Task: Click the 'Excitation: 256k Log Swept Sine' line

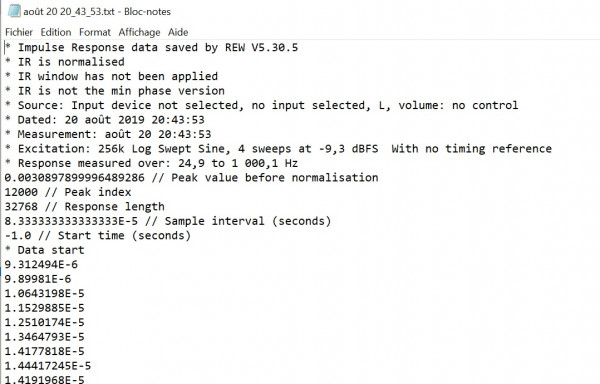Action: [278, 149]
